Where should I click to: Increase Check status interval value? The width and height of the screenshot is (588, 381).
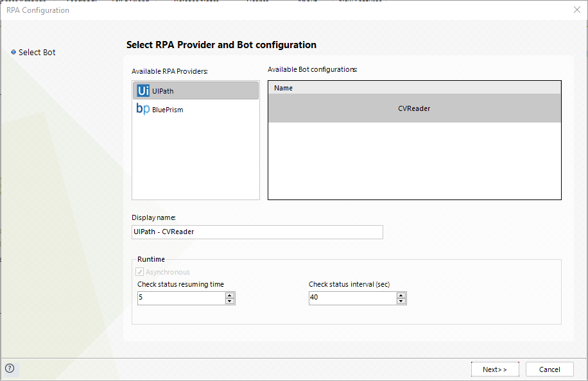tap(401, 295)
